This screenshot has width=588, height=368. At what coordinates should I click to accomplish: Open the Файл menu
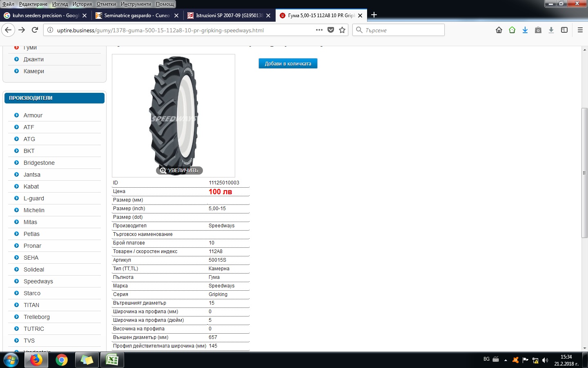8,4
